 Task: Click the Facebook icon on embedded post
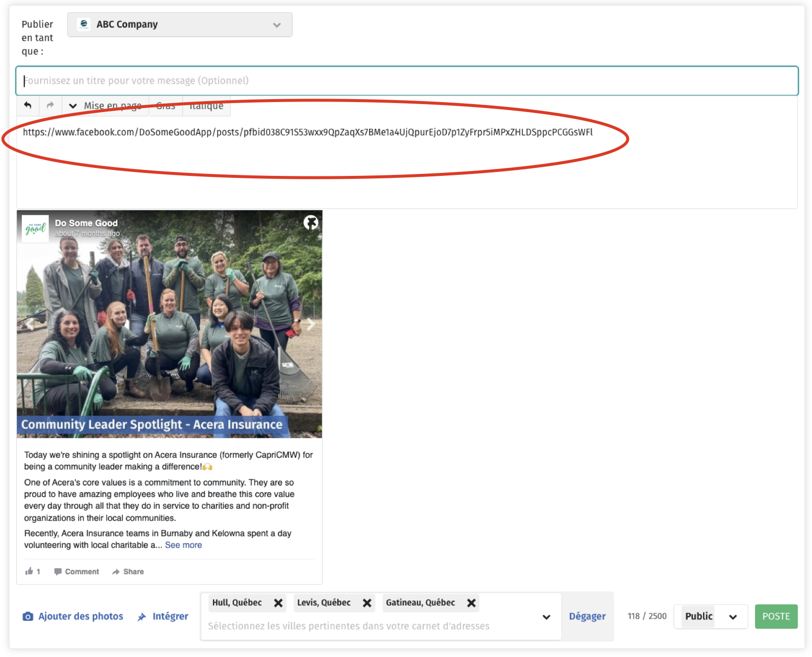[311, 223]
